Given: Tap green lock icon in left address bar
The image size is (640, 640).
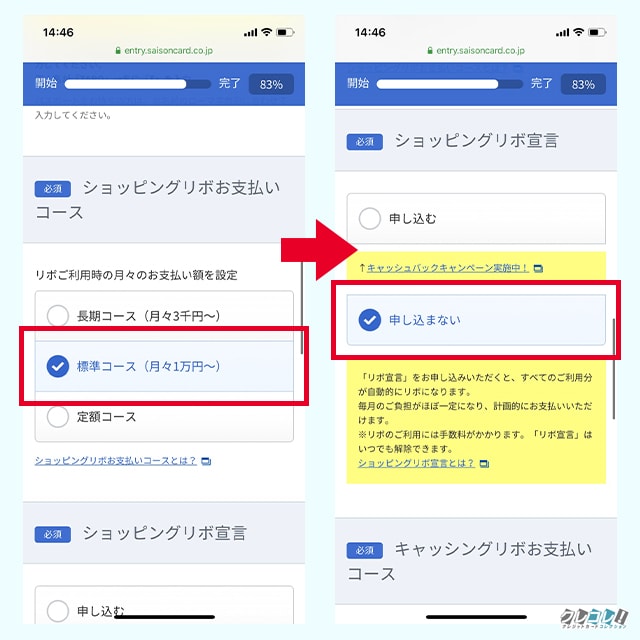Looking at the screenshot, I should pos(118,50).
